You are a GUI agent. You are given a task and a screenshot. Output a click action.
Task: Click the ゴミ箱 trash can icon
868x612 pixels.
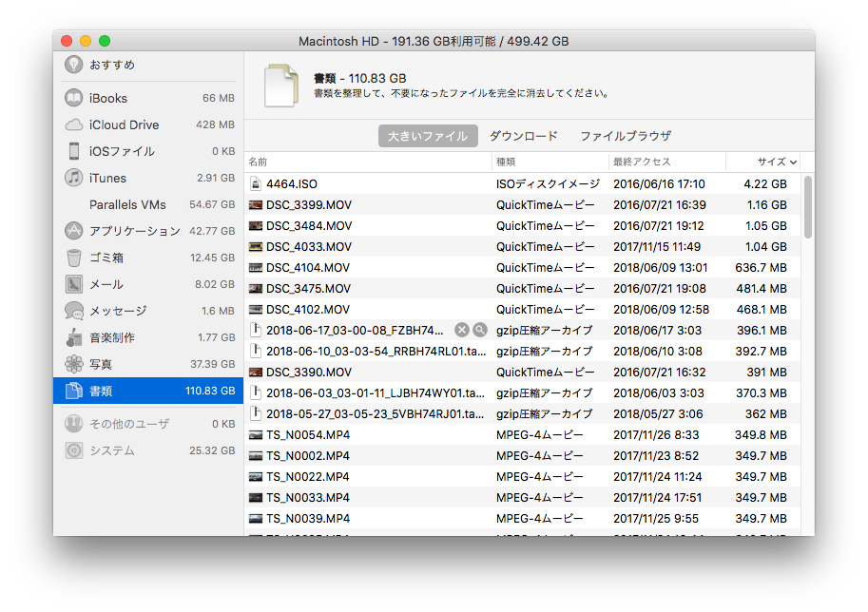[x=73, y=258]
